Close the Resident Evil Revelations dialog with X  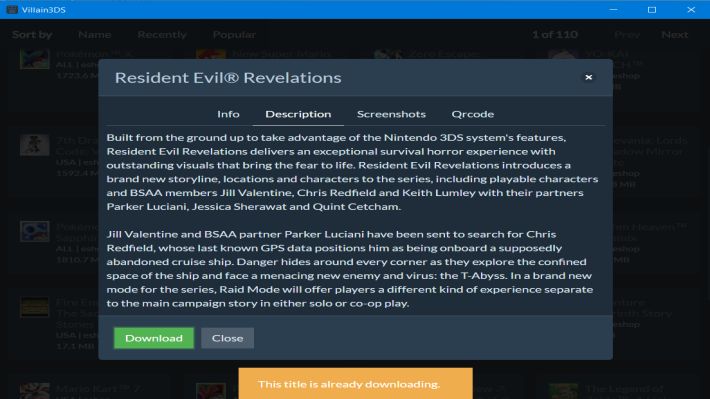coord(588,77)
